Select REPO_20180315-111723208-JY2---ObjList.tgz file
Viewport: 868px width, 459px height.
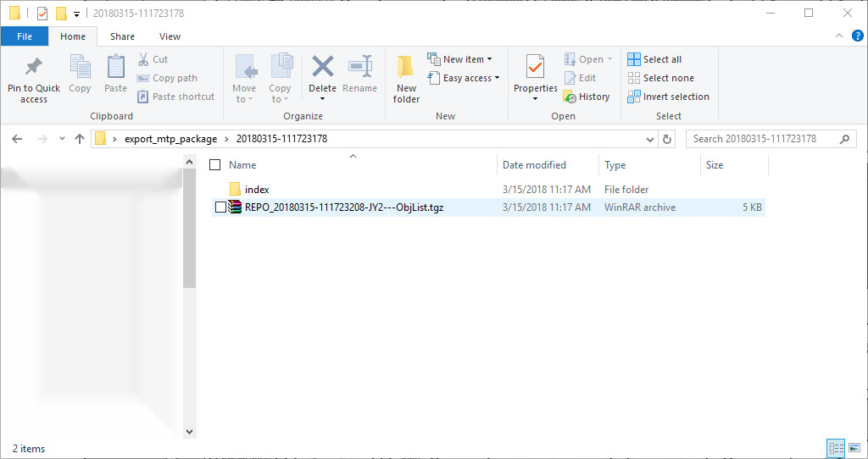[x=344, y=207]
